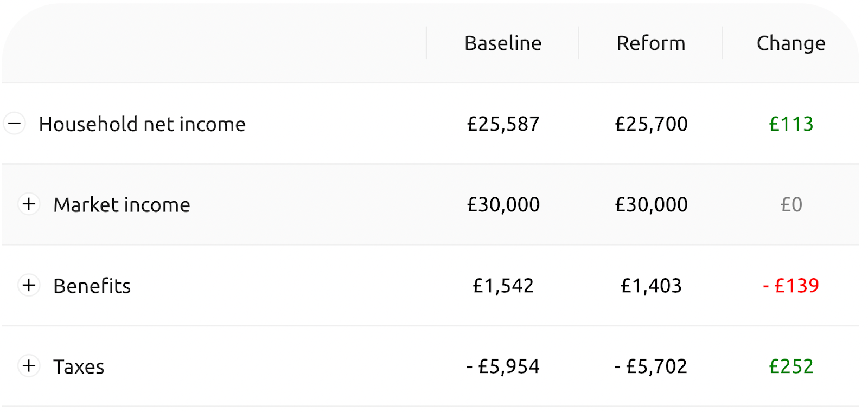Click the - £5,954 baseline taxes value
The width and height of the screenshot is (868, 412).
coord(503,366)
